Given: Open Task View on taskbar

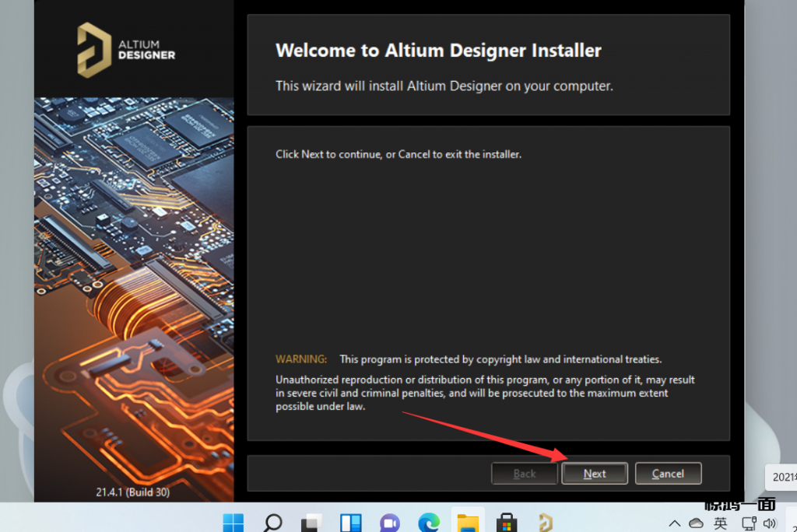Looking at the screenshot, I should pyautogui.click(x=313, y=522).
